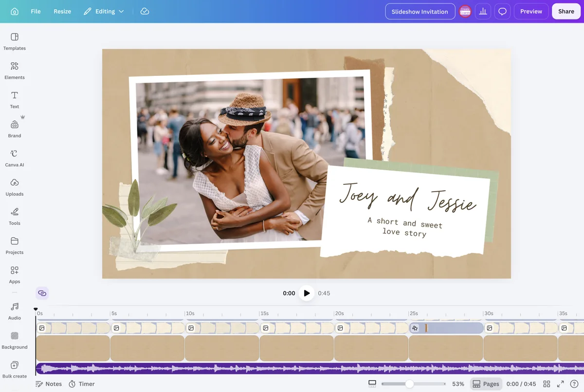584x392 pixels.
Task: Select the timeline page starting at 10s
Action: pyautogui.click(x=222, y=348)
